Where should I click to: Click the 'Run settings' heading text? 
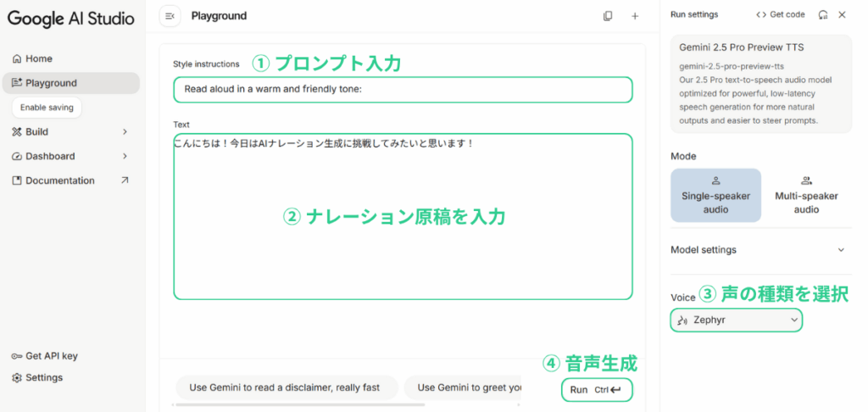pos(694,15)
